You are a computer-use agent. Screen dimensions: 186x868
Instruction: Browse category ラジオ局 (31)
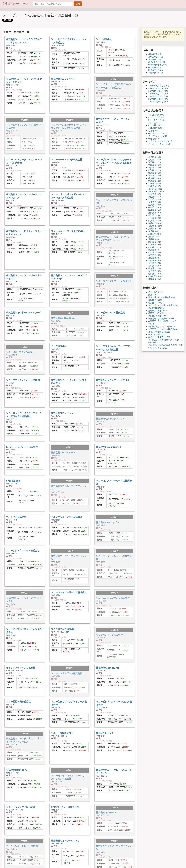[x=154, y=123]
